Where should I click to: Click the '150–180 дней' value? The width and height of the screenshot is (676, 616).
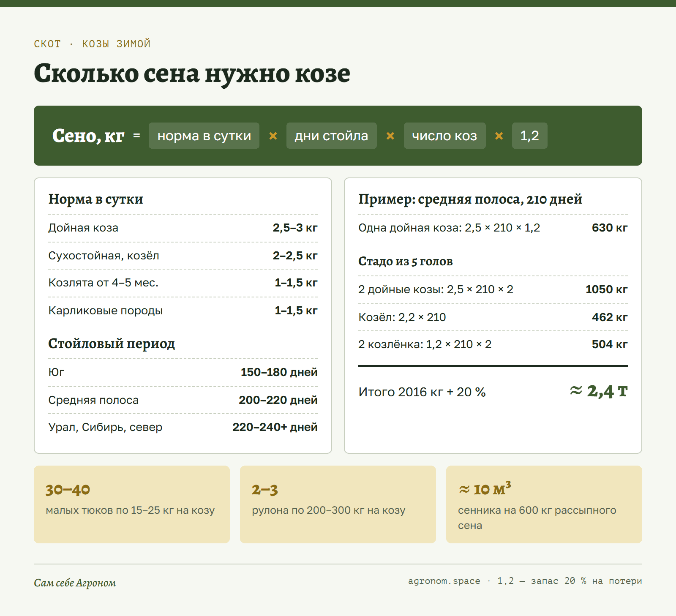click(279, 372)
